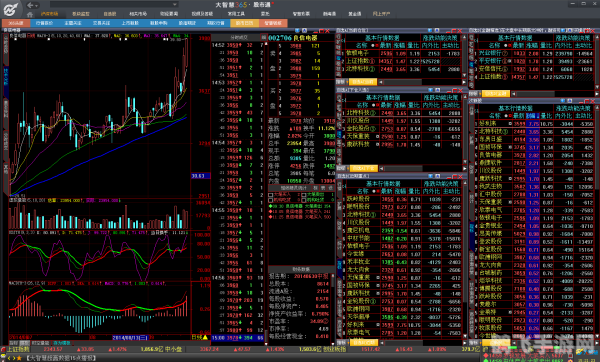Click the home icon below the back arrow

30,15
